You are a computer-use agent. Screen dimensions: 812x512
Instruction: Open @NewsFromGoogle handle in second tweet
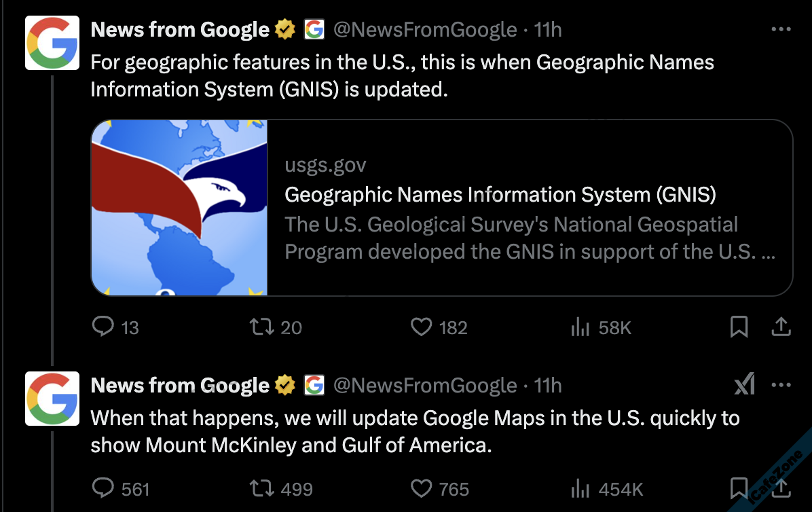click(425, 386)
